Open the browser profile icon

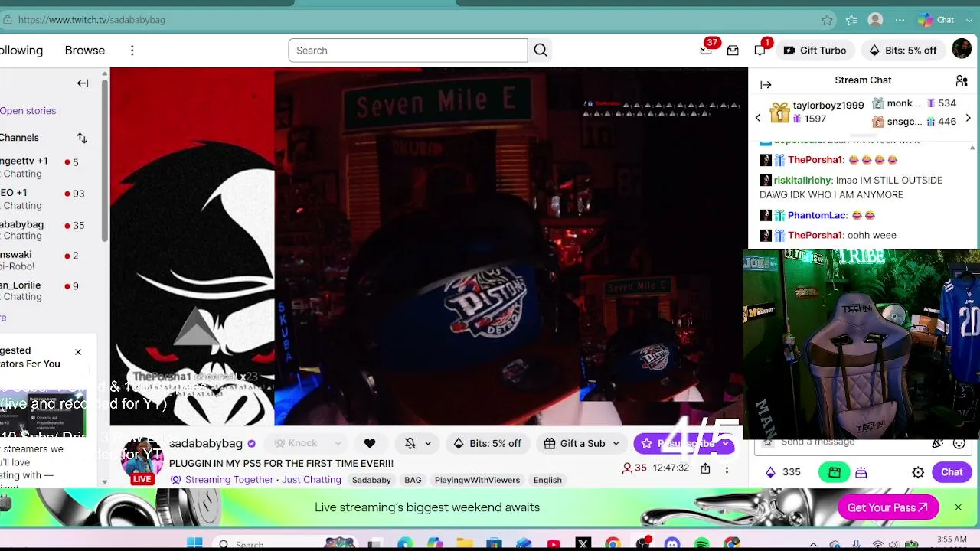[875, 20]
